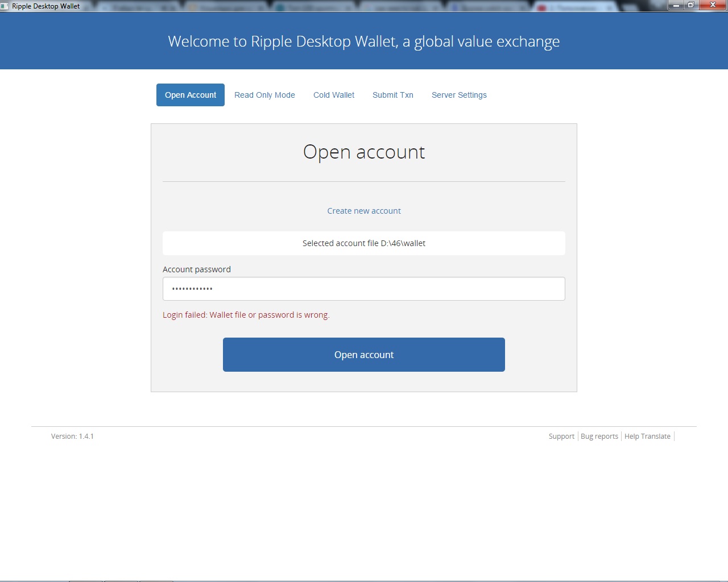This screenshot has width=728, height=582.
Task: Click the Account password label
Action: (x=197, y=269)
